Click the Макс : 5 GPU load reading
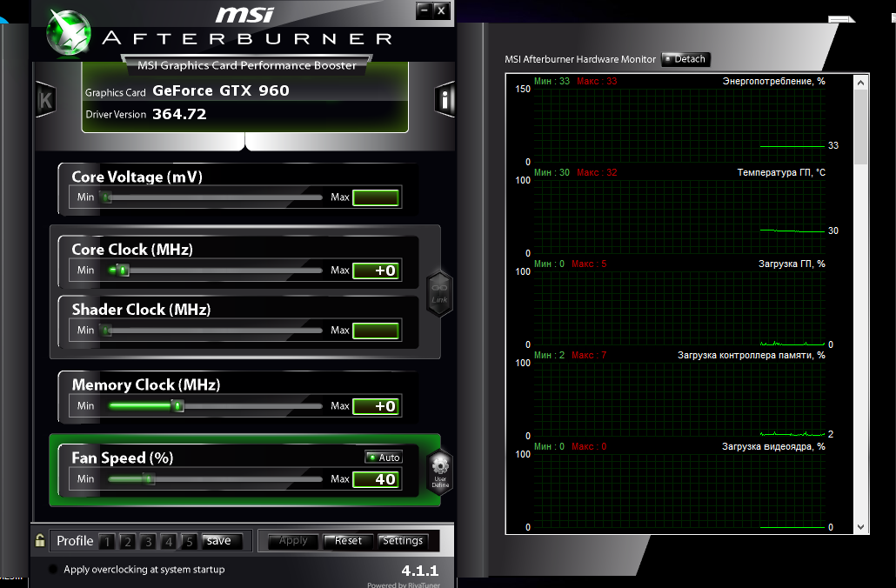896x588 pixels. coord(589,264)
